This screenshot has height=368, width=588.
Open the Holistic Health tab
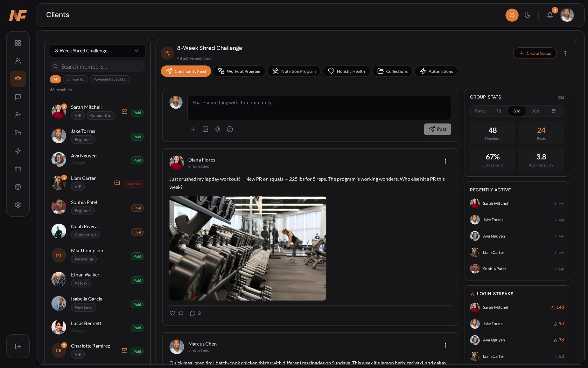tap(346, 71)
